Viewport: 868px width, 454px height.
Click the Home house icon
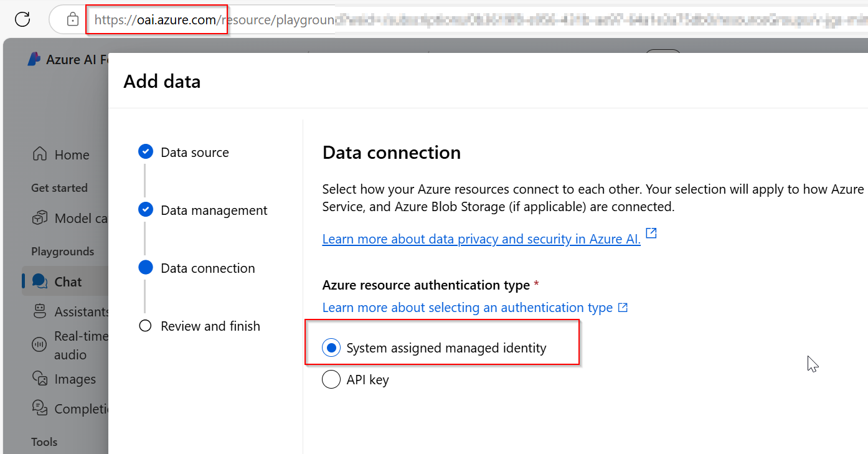pyautogui.click(x=40, y=154)
